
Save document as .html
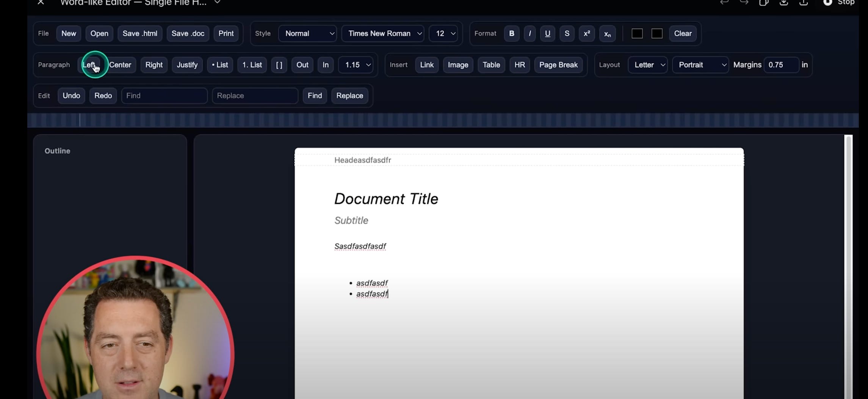140,33
